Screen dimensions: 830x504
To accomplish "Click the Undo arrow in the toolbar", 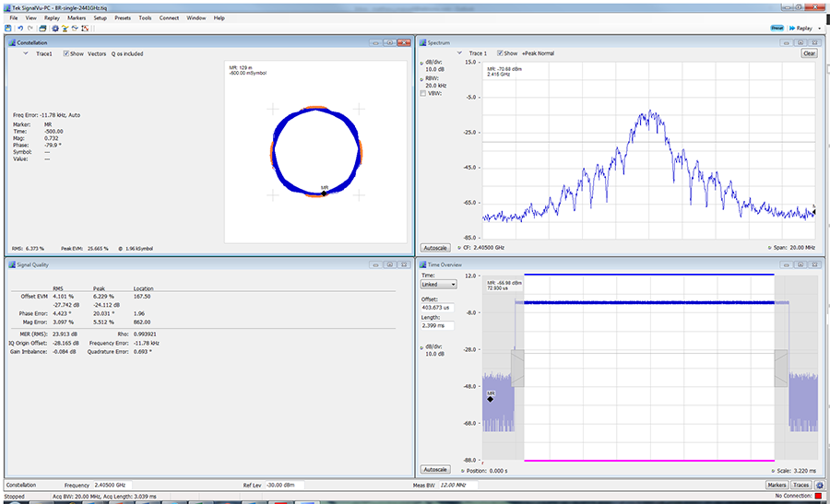I will point(20,29).
